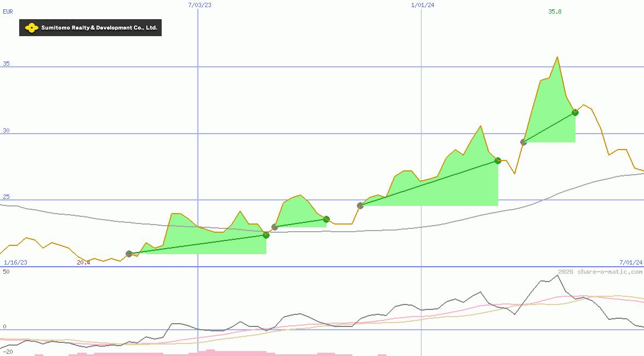Select the 20.4 low price annotation
The image size is (644, 356).
(x=83, y=262)
